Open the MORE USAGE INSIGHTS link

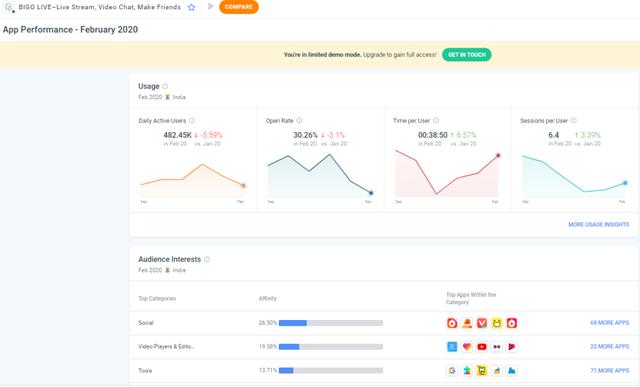598,225
